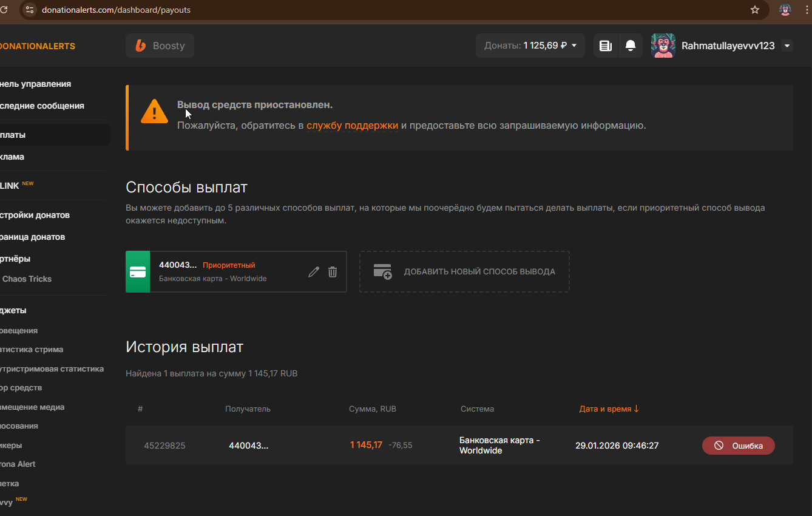This screenshot has height=516, width=812.
Task: Open the payouts sidebar item
Action: pyautogui.click(x=55, y=135)
